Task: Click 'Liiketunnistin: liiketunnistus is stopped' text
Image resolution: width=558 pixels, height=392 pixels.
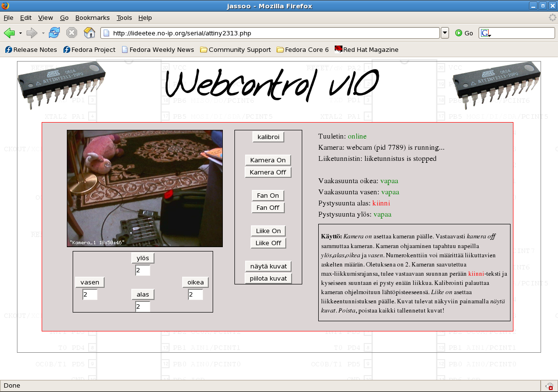Action: point(377,159)
